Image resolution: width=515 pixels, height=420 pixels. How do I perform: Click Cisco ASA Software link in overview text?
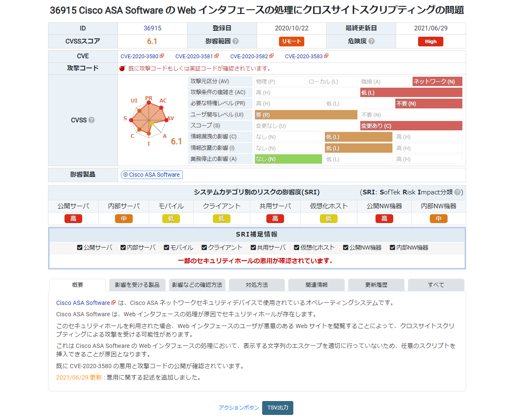(x=83, y=303)
